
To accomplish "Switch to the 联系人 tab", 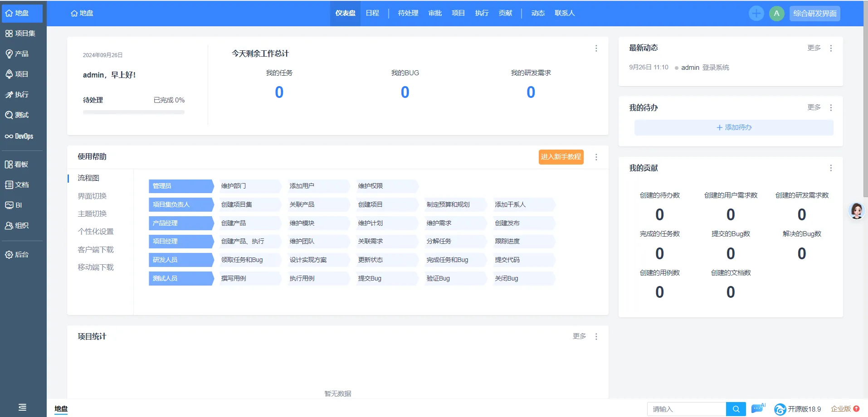I will coord(565,13).
